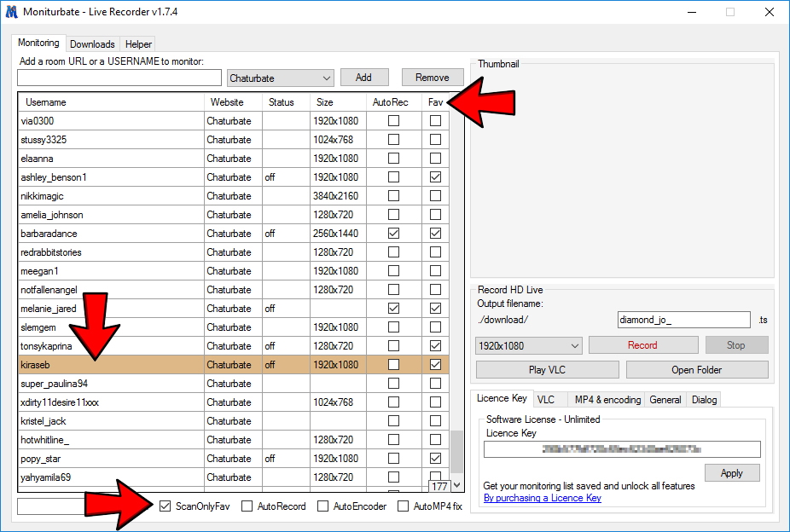Click the Play VLC button

click(547, 370)
